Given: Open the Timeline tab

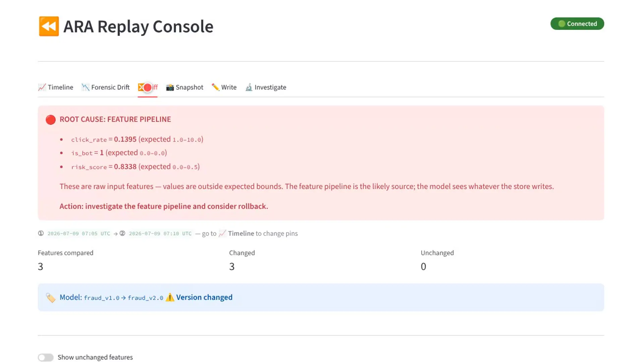Looking at the screenshot, I should pos(56,87).
